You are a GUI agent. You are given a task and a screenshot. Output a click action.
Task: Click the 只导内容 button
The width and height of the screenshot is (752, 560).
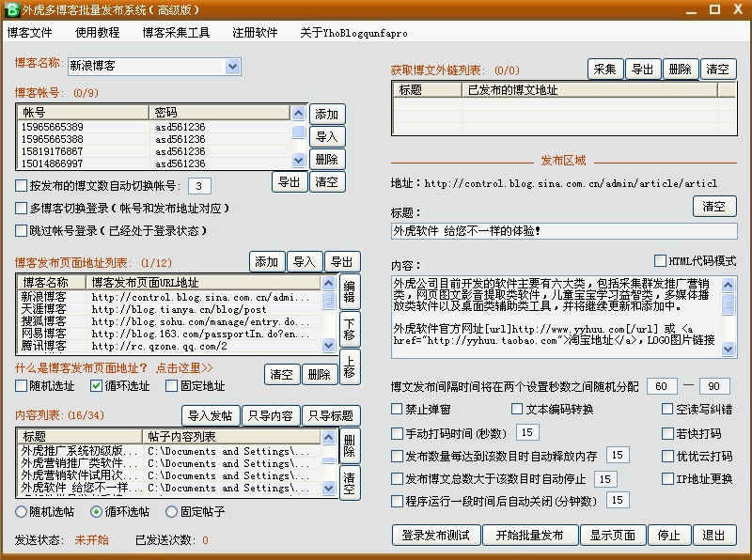pos(271,415)
